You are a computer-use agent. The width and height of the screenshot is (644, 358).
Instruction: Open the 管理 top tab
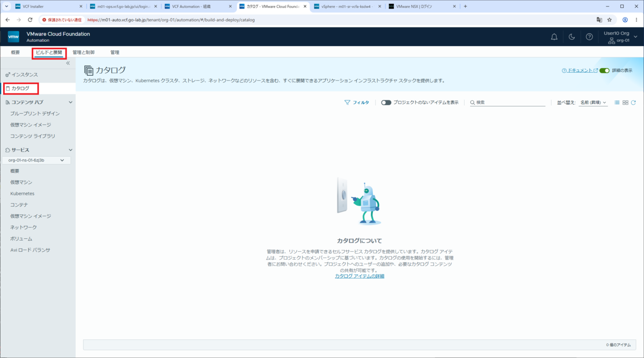[115, 53]
